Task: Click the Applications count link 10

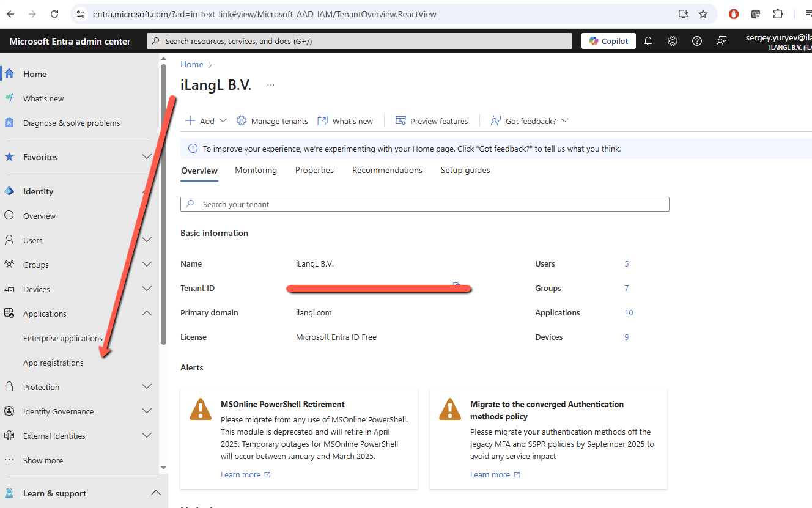Action: click(x=629, y=313)
